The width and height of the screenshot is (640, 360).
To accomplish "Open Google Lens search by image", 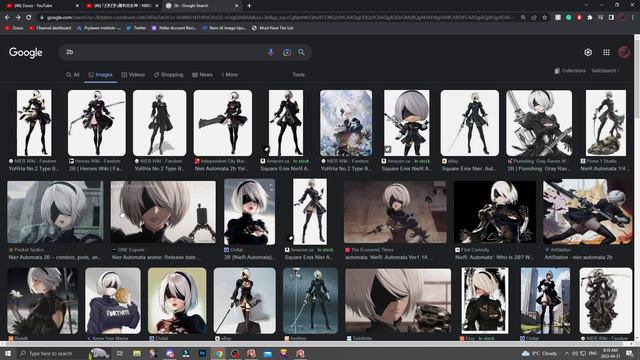I will (287, 52).
